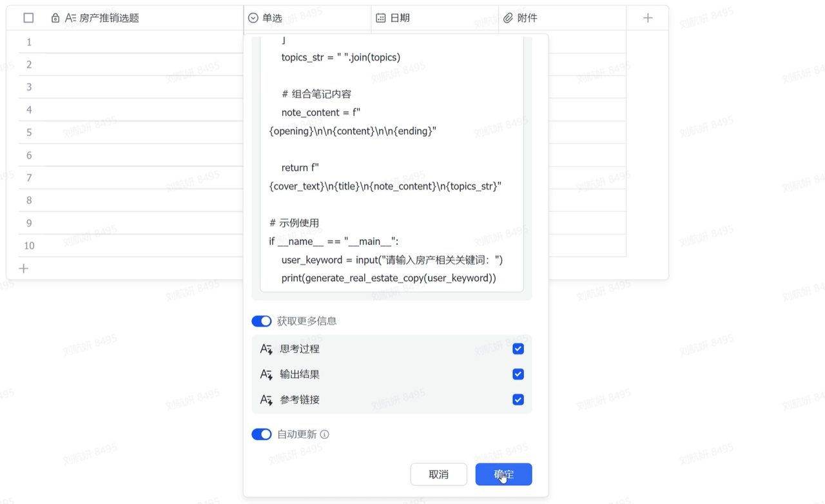The width and height of the screenshot is (825, 504).
Task: Click the plus icon to add a new column
Action: click(x=647, y=17)
